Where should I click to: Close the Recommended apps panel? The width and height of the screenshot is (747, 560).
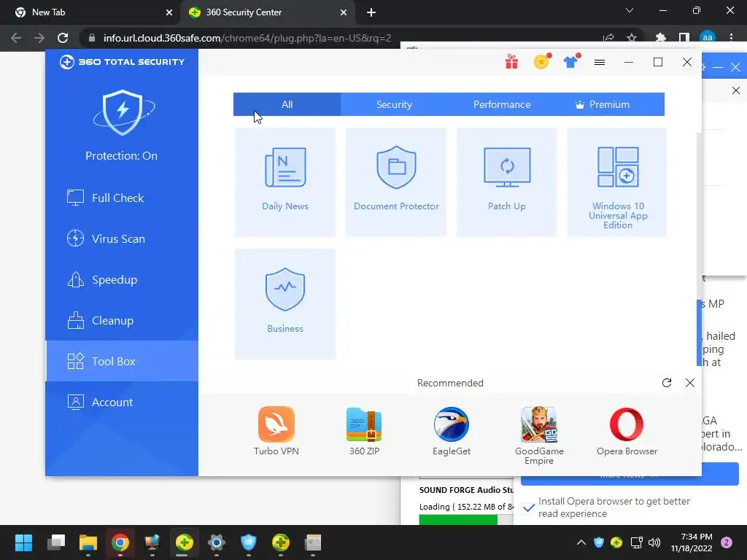pos(689,383)
